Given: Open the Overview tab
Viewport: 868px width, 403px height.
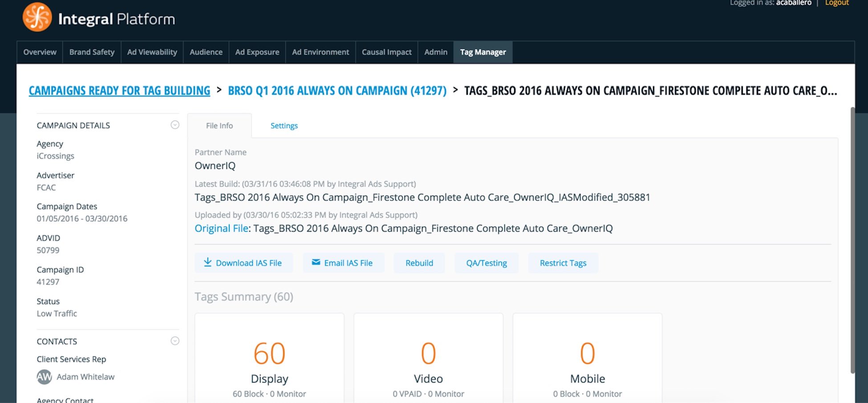Looking at the screenshot, I should click(x=40, y=52).
